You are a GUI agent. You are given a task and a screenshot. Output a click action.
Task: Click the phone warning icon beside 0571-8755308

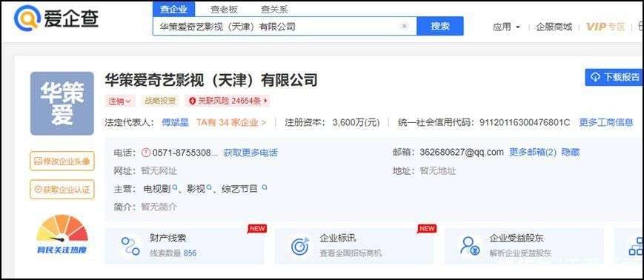[146, 153]
